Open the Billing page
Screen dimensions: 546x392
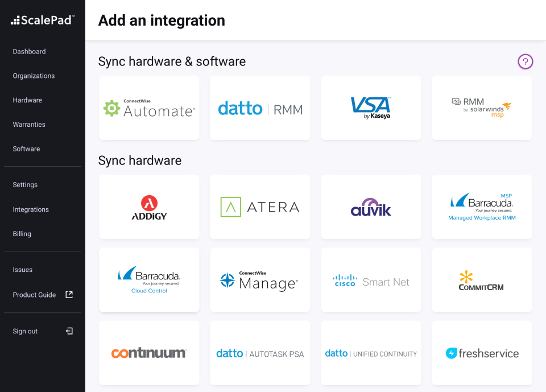[22, 234]
